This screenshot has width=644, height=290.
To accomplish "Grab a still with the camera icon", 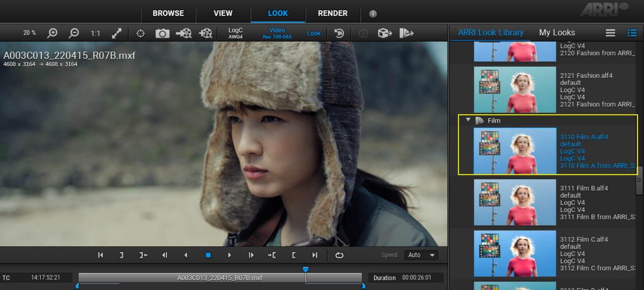I will point(162,33).
